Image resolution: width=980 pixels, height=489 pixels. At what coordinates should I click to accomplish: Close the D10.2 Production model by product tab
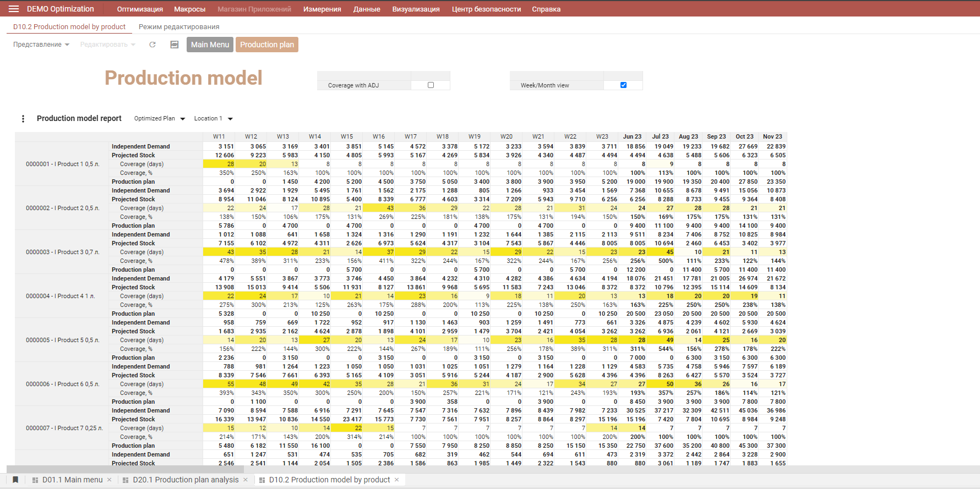pyautogui.click(x=396, y=480)
